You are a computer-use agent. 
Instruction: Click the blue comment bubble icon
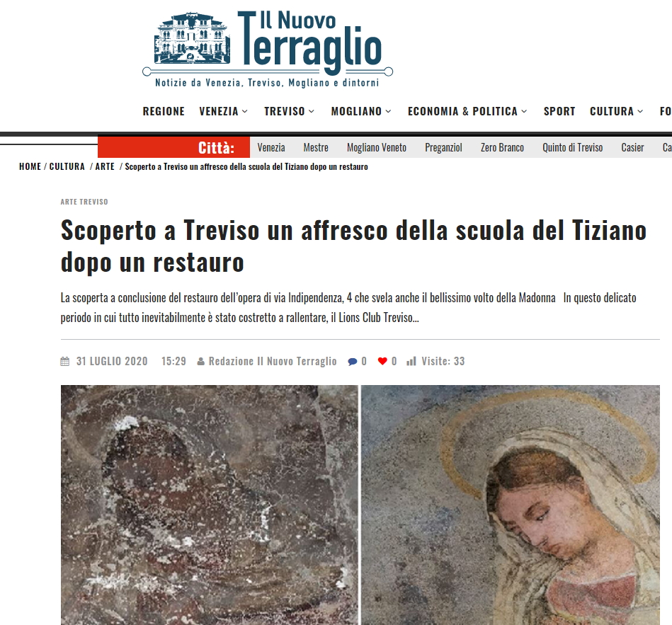(352, 362)
